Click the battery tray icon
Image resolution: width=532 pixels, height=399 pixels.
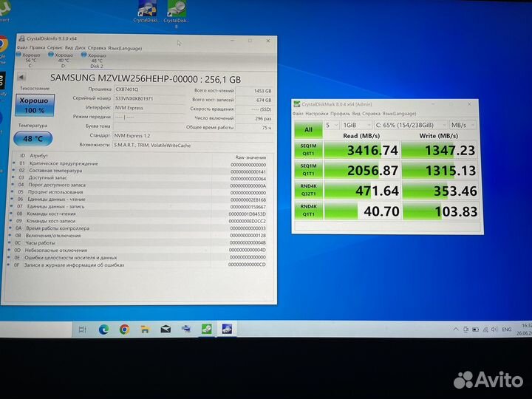(476, 330)
